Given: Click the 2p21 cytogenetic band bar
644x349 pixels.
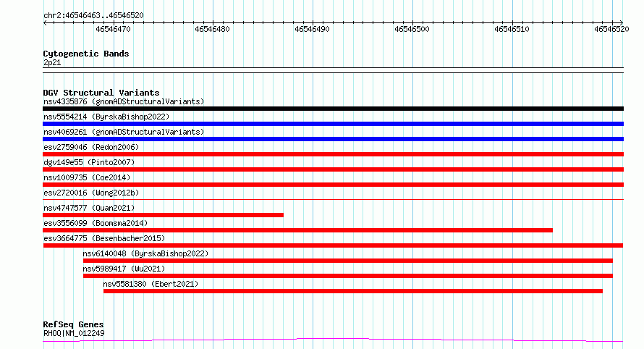Looking at the screenshot, I should [333, 70].
